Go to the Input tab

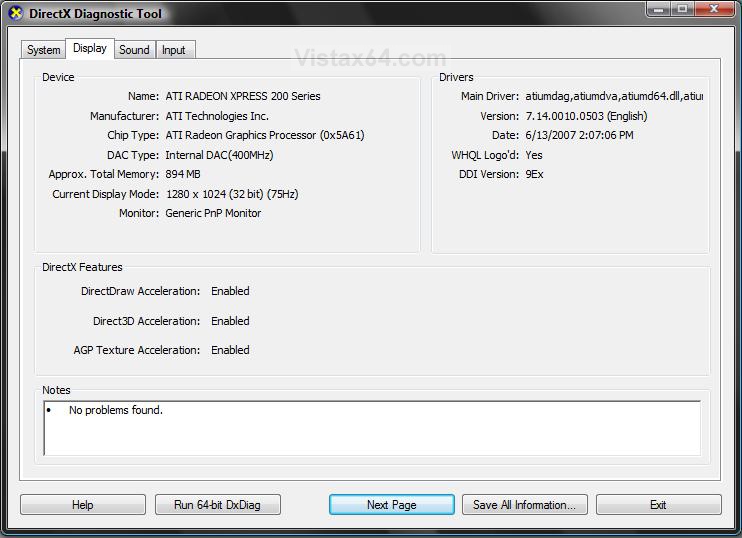pyautogui.click(x=174, y=50)
